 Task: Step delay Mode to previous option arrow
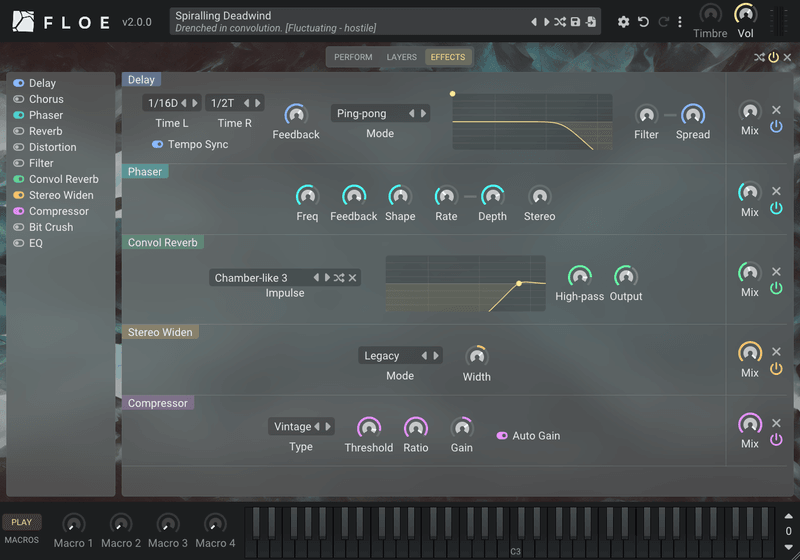(412, 113)
